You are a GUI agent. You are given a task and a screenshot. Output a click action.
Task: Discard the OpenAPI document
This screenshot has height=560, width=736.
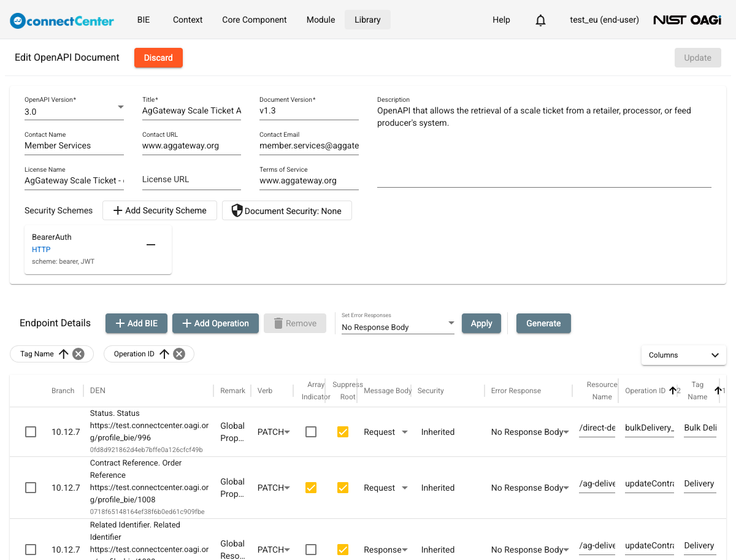coord(158,58)
